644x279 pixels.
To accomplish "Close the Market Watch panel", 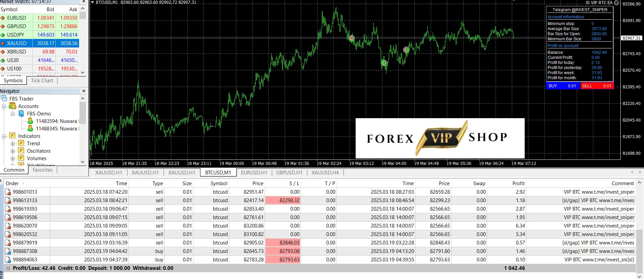I will [84, 2].
